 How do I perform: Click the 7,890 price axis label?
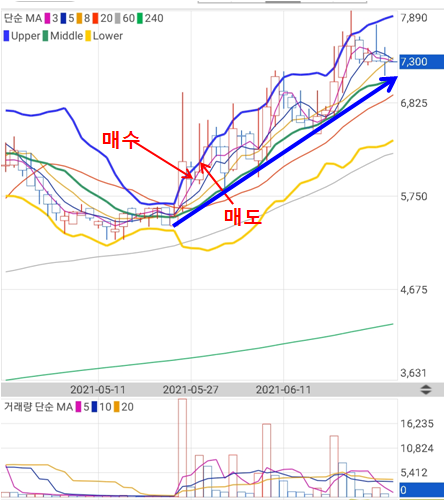pyautogui.click(x=414, y=18)
